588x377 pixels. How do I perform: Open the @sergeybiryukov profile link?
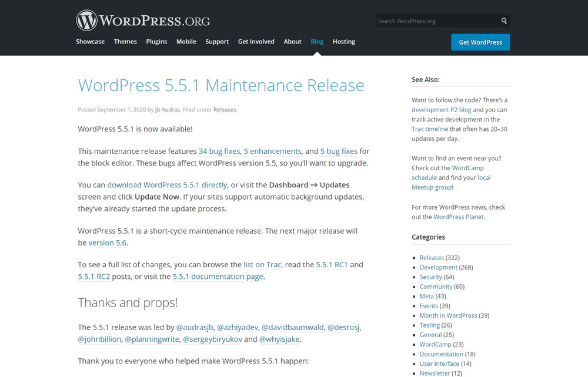click(212, 339)
